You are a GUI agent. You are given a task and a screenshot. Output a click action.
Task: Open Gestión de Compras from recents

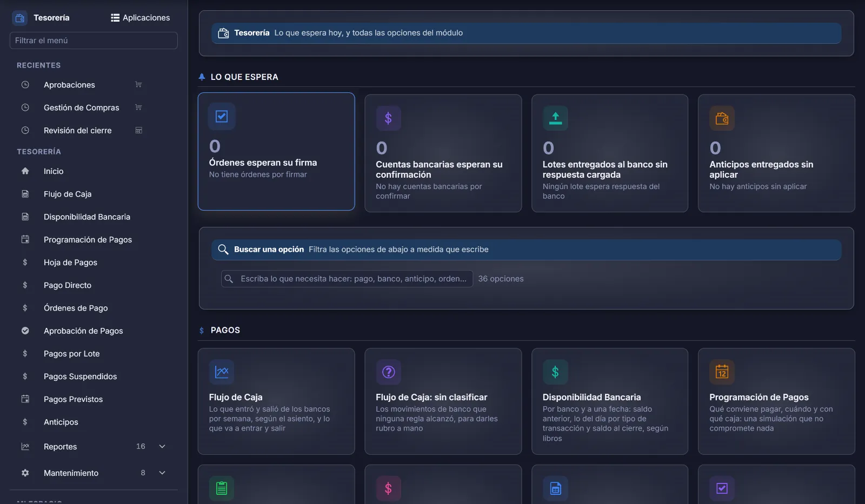point(81,107)
